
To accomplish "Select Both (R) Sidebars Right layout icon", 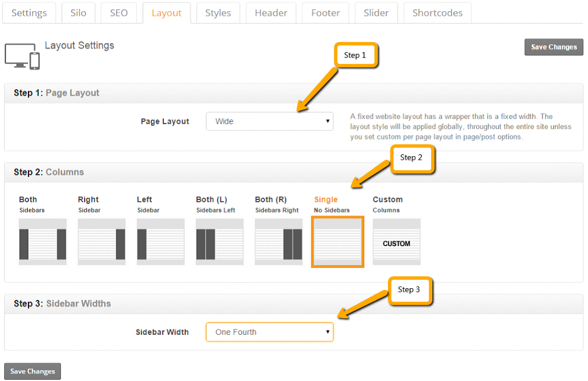I will (279, 242).
